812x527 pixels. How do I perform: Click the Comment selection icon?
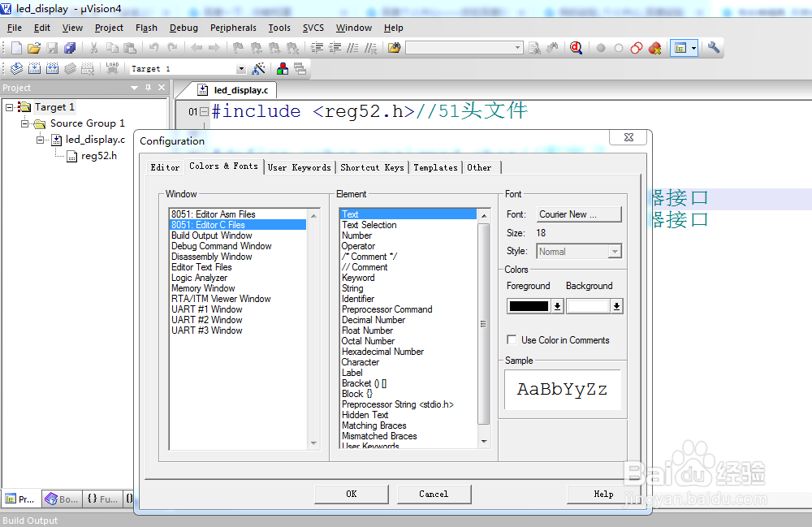[x=352, y=48]
